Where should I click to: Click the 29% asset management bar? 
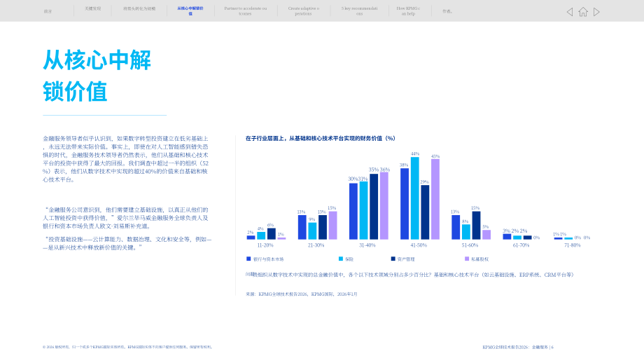(x=425, y=212)
